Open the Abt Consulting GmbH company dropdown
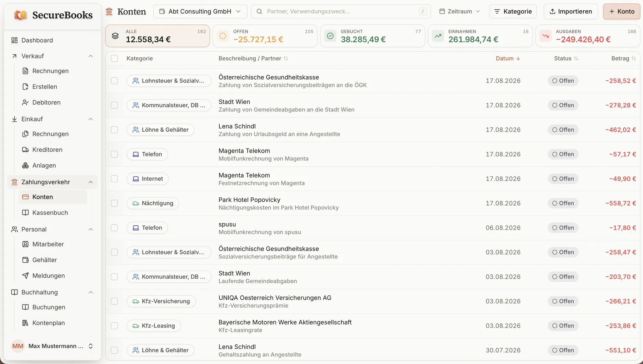This screenshot has width=643, height=364. 200,11
